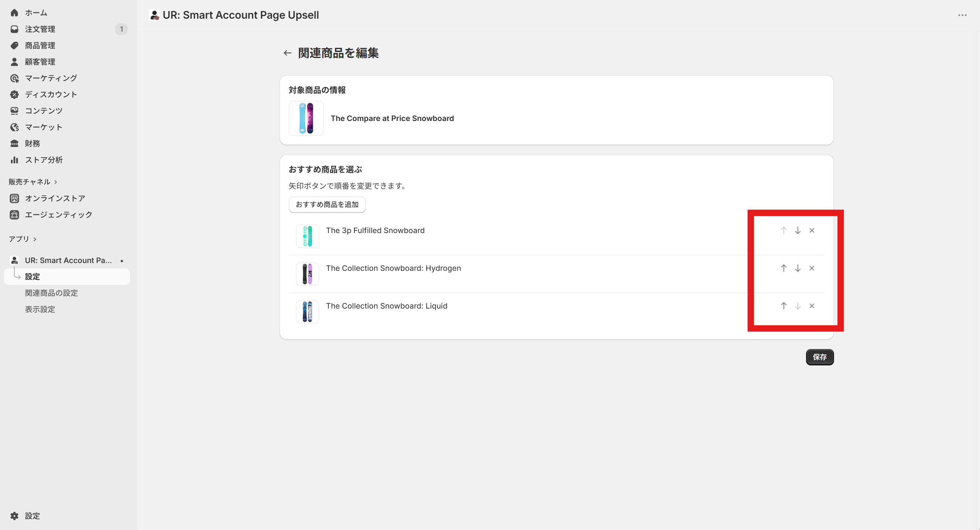Remove The 3p Fulfilled Snowboard
Viewport: 980px width, 530px height.
[812, 230]
